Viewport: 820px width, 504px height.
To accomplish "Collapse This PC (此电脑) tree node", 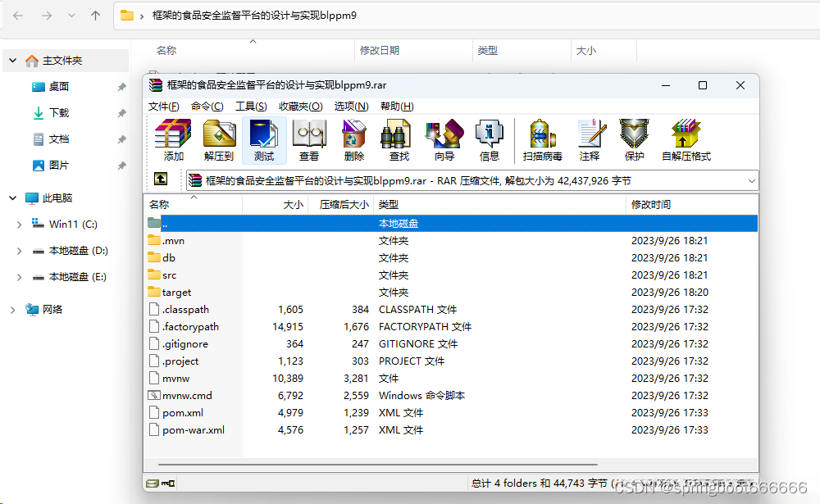I will (x=13, y=198).
